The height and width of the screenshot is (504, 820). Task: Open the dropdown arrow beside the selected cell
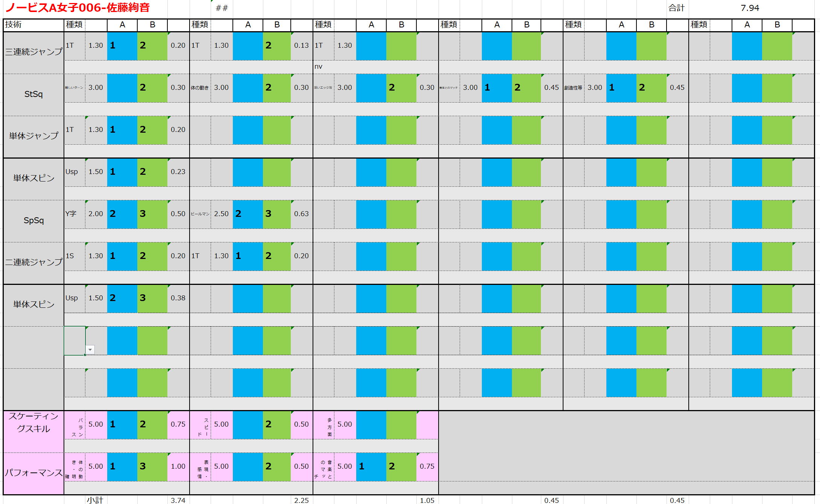click(x=90, y=350)
